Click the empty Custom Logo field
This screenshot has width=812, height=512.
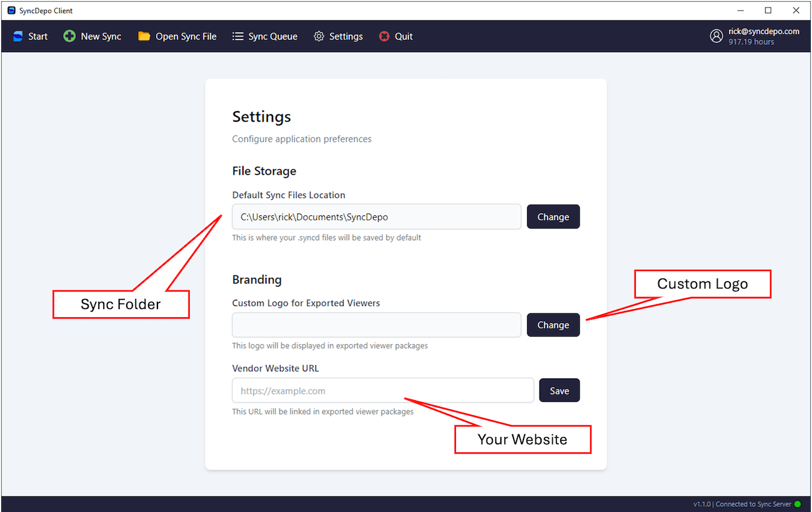pyautogui.click(x=375, y=325)
